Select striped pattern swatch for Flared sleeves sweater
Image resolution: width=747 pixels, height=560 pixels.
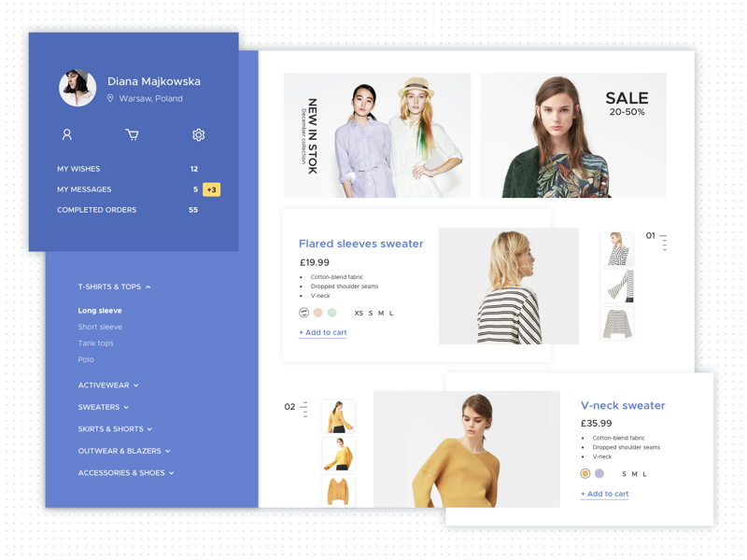(303, 313)
